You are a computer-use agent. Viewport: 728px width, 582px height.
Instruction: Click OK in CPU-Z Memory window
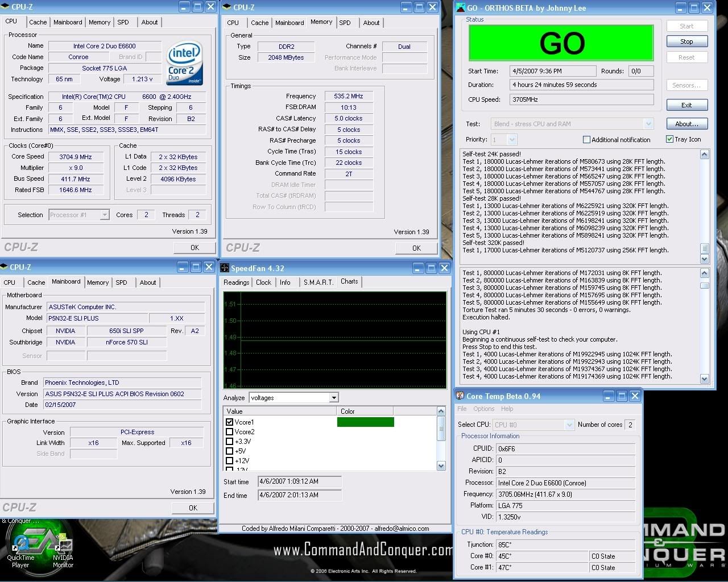(416, 248)
